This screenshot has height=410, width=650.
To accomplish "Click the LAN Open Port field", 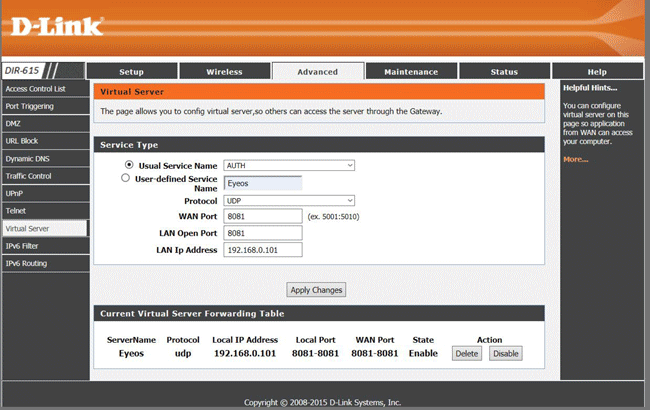I will click(x=263, y=233).
